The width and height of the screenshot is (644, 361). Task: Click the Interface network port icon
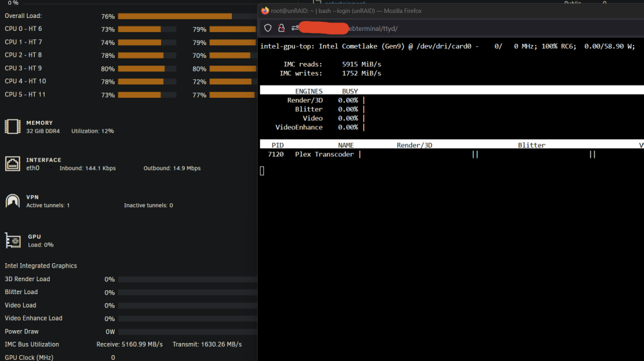point(12,163)
